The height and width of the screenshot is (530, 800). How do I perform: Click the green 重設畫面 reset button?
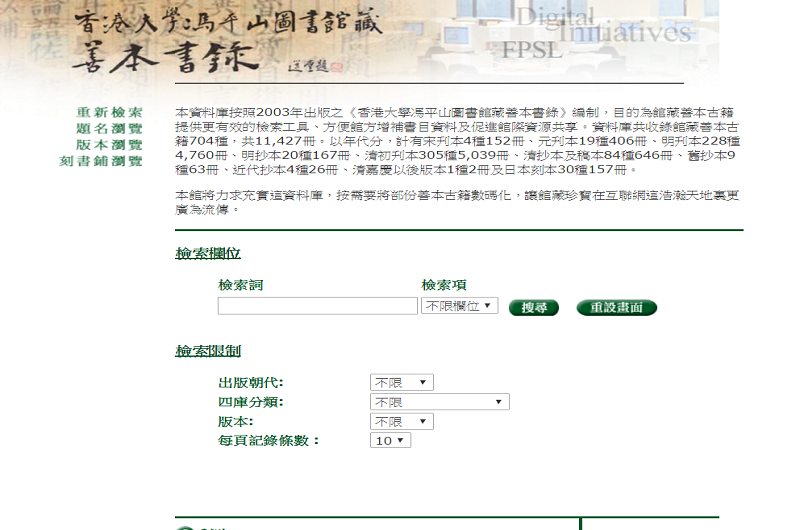pos(616,307)
